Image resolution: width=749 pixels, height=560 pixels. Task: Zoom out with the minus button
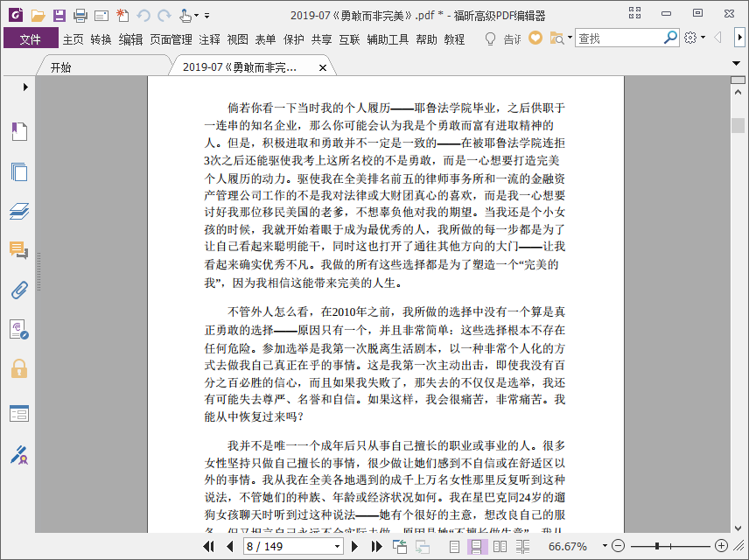pos(618,546)
